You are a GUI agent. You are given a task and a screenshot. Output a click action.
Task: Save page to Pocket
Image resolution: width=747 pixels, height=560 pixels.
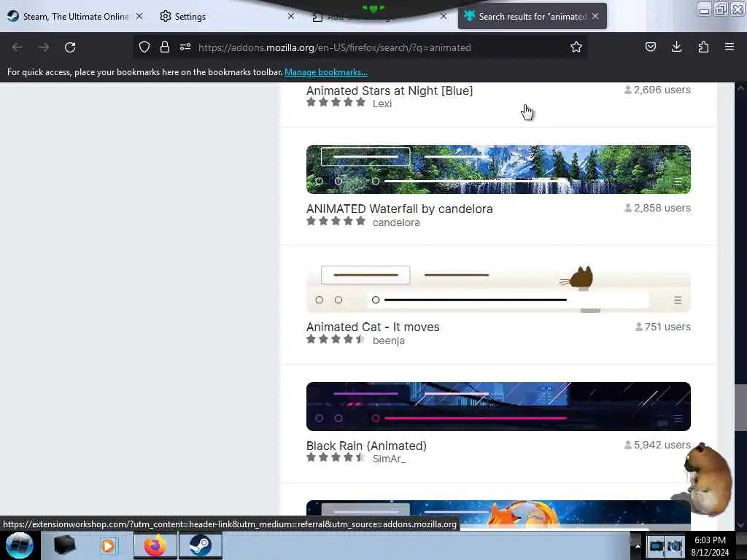tap(650, 47)
